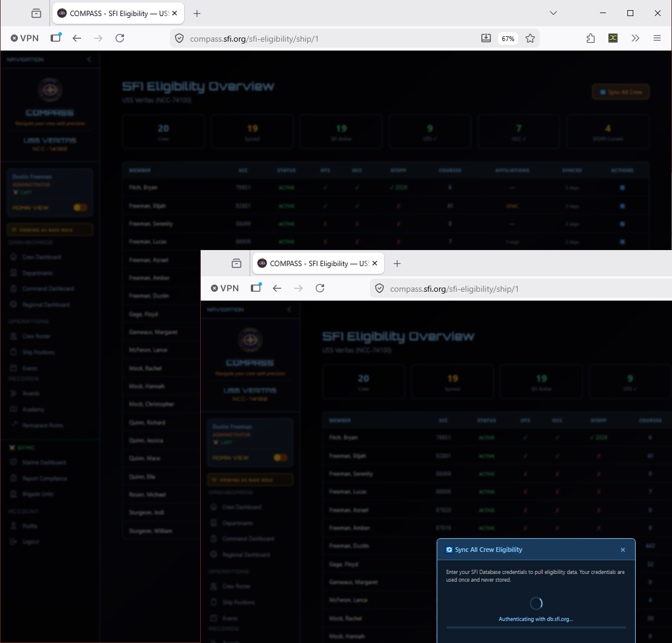Click COMPASS logo in back window sidebar
This screenshot has height=643, width=672.
pyautogui.click(x=49, y=89)
